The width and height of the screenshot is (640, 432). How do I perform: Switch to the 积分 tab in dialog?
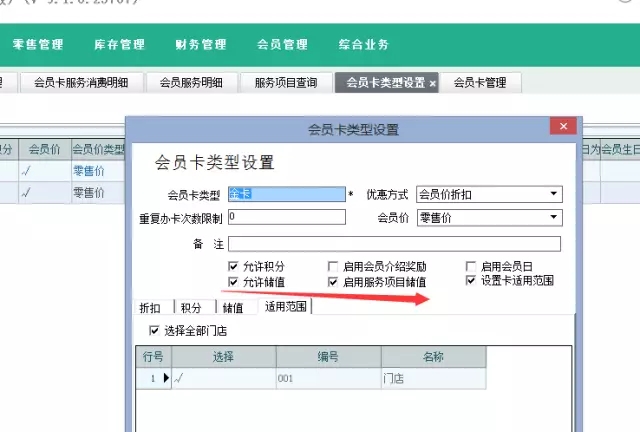pyautogui.click(x=191, y=308)
